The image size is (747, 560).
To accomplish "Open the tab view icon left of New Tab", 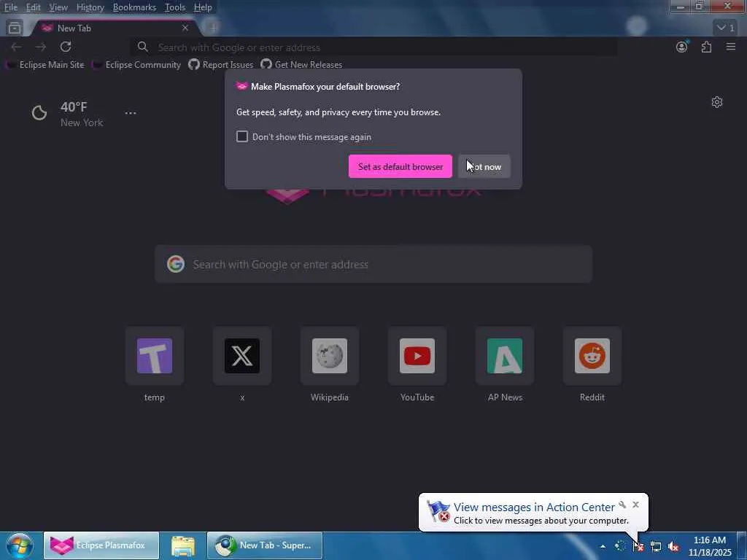I will (15, 28).
